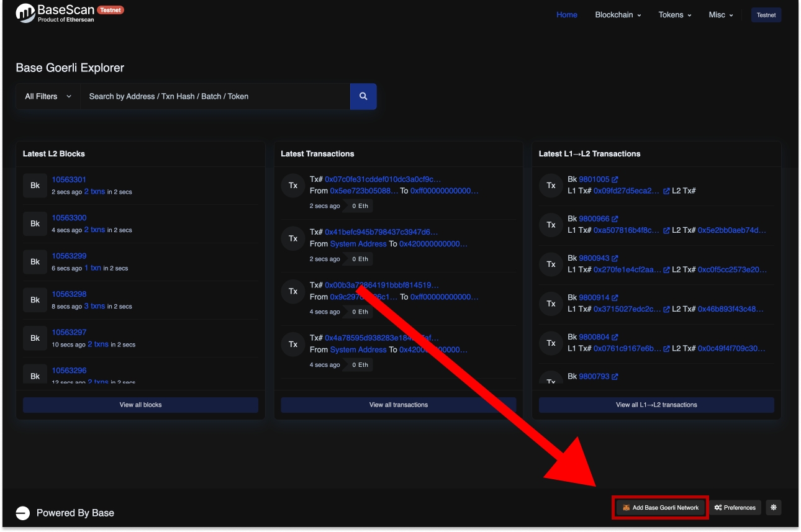Open the All Filters dropdown
This screenshot has height=532, width=801.
48,96
